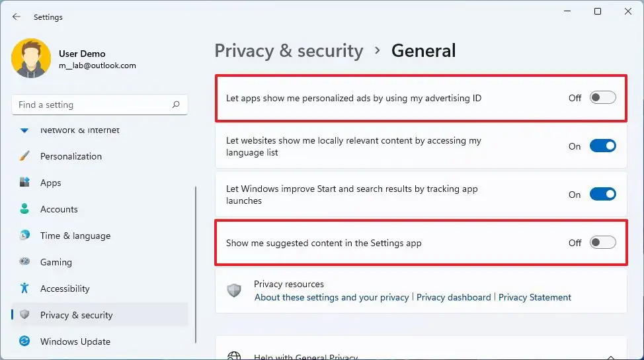
Task: Turn on suggested content in Settings toggle
Action: coord(602,243)
